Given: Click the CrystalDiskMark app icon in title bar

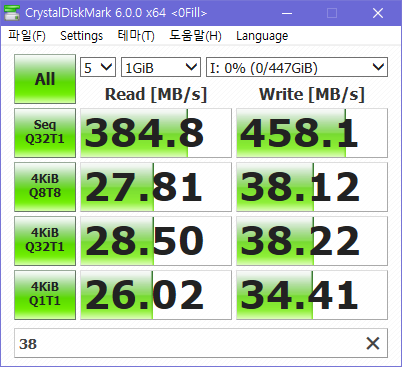Looking at the screenshot, I should 12,13.
